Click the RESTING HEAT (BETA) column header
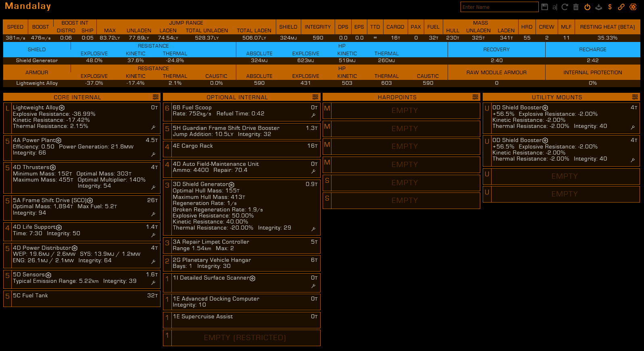 [607, 27]
